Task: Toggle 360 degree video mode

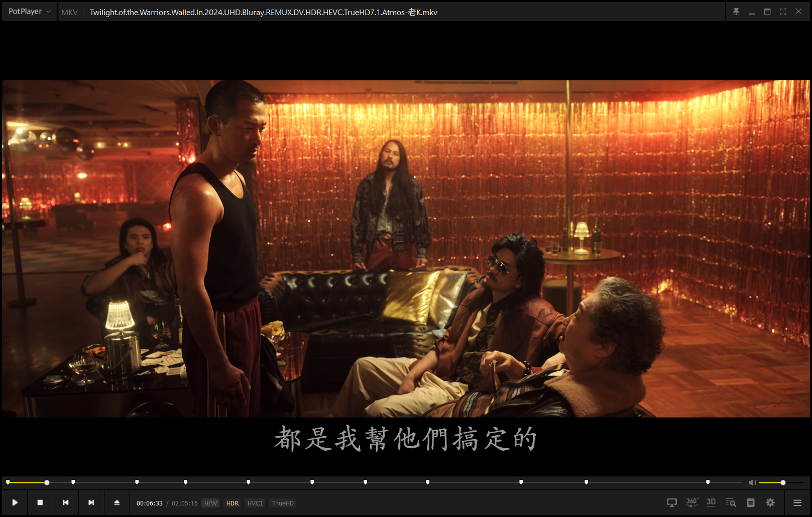Action: pos(692,502)
